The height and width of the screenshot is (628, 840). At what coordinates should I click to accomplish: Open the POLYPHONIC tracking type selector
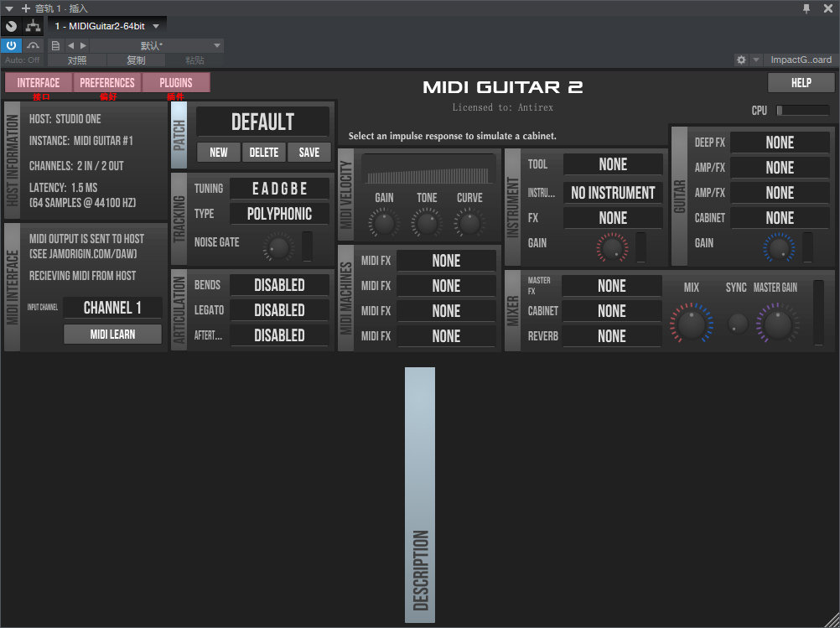[x=279, y=214]
